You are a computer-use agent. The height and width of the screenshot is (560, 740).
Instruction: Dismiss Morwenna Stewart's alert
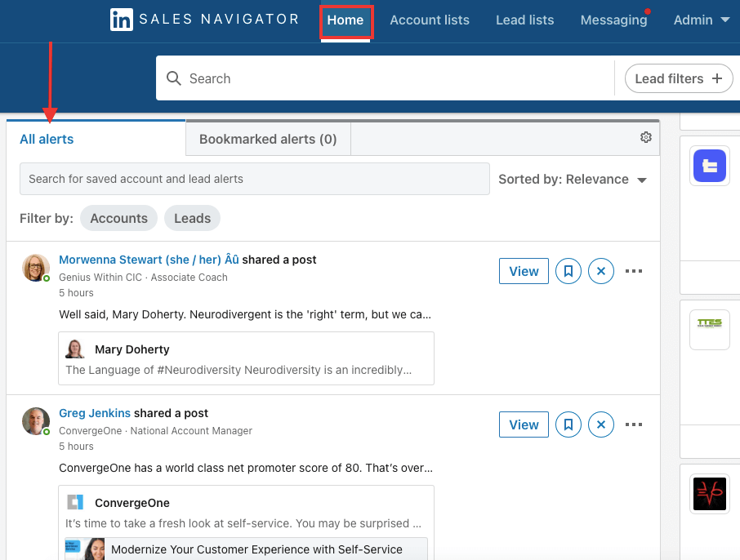click(601, 271)
